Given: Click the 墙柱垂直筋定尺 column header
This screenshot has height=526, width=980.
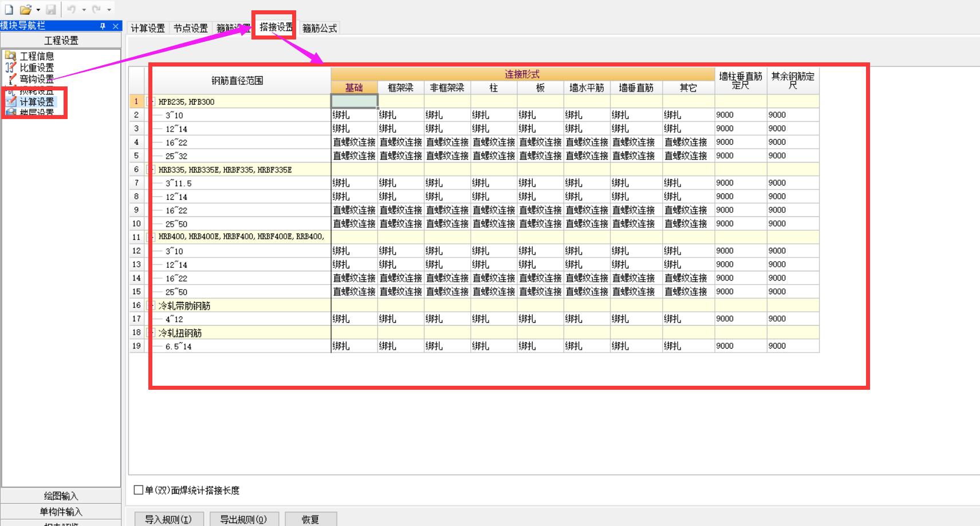Looking at the screenshot, I should click(741, 81).
